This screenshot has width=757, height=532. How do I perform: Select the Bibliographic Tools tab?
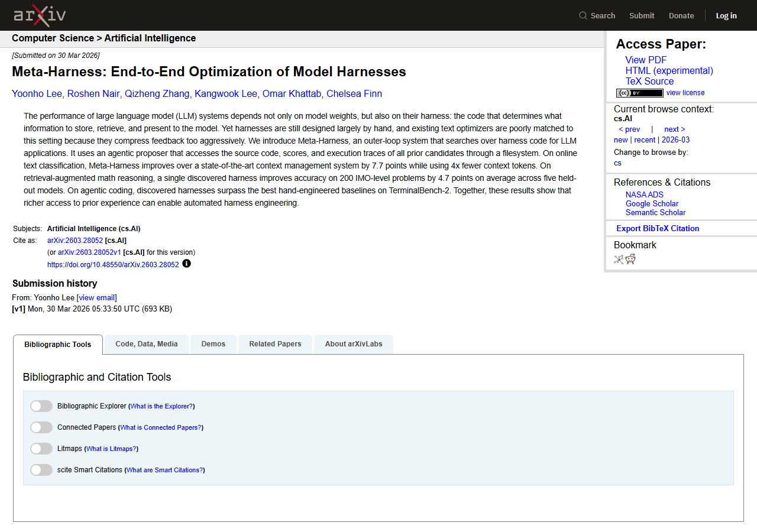click(58, 345)
